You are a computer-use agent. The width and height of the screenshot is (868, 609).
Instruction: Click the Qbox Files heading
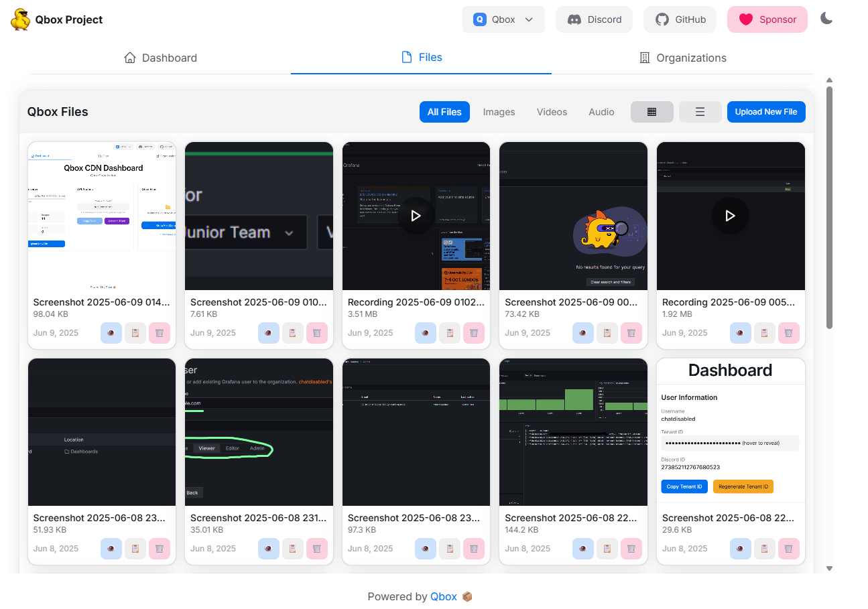pos(58,112)
